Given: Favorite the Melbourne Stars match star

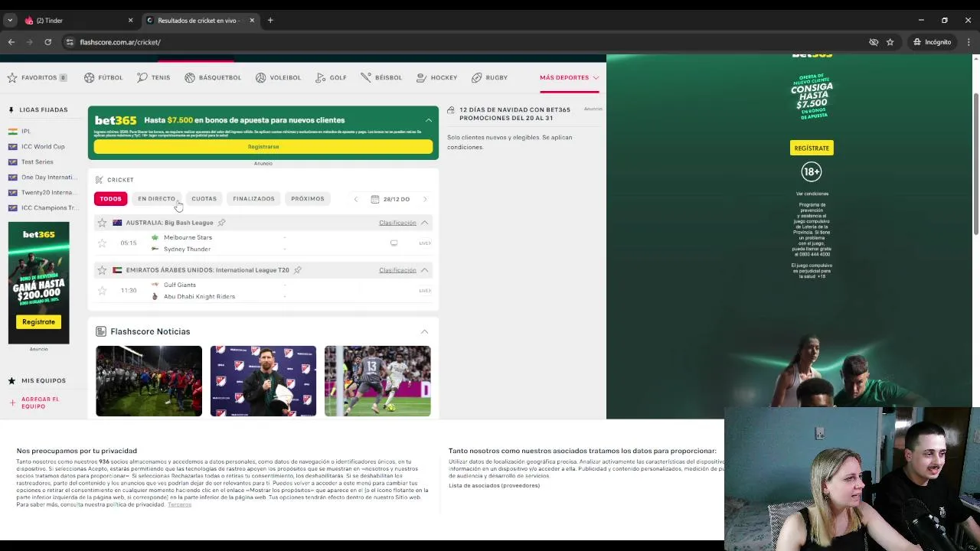Looking at the screenshot, I should [102, 243].
